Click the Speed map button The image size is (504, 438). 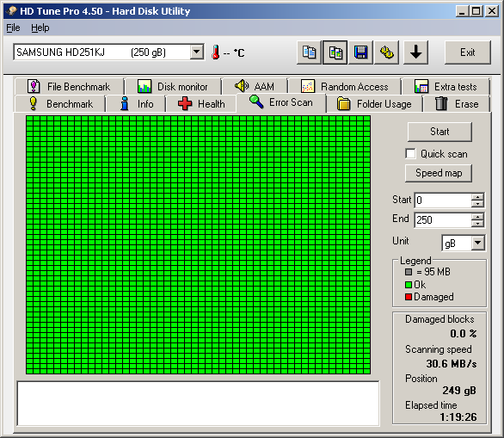(439, 173)
